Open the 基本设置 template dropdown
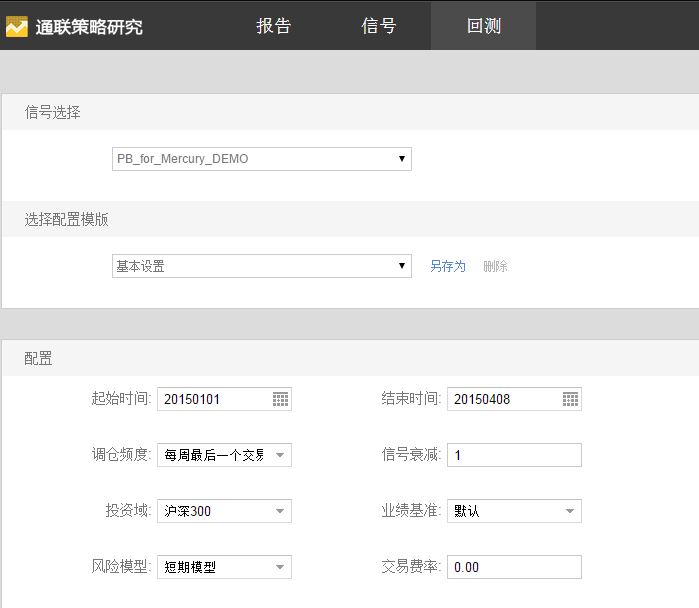 pyautogui.click(x=261, y=266)
